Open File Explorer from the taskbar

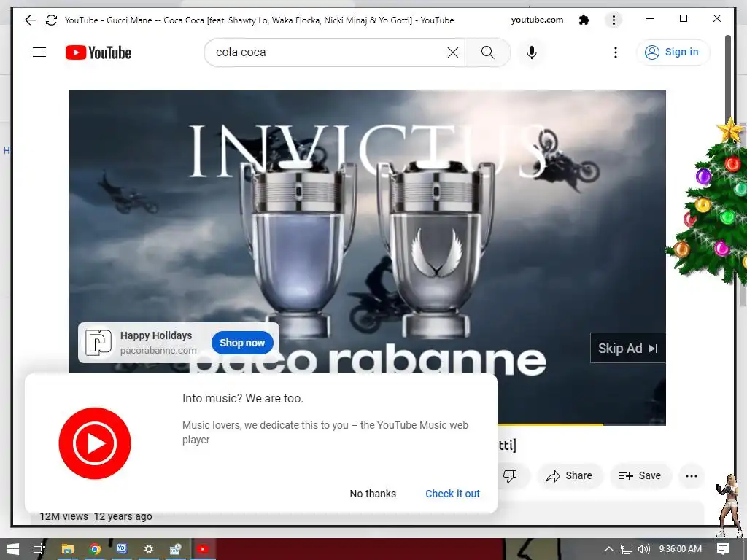tap(68, 549)
